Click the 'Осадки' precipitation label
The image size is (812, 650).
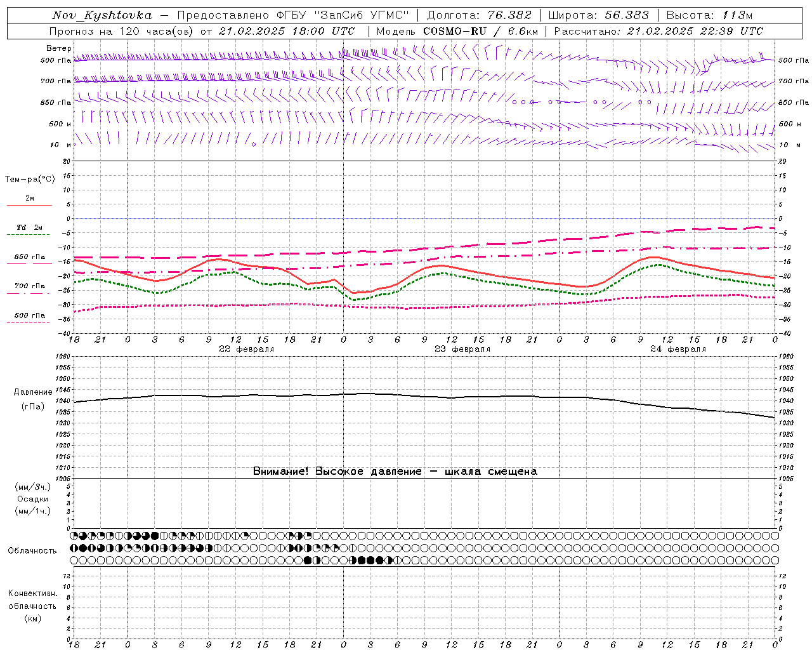click(33, 499)
